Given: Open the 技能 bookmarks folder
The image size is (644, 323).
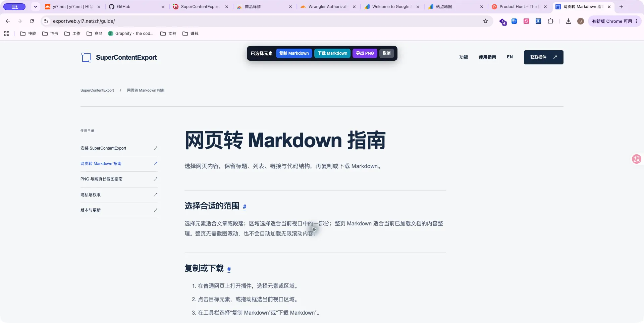Looking at the screenshot, I should (x=28, y=34).
